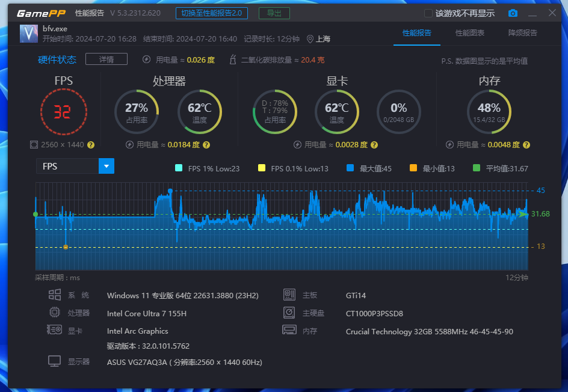Click the Shanghai location pin icon
The height and width of the screenshot is (392, 568).
pos(310,39)
